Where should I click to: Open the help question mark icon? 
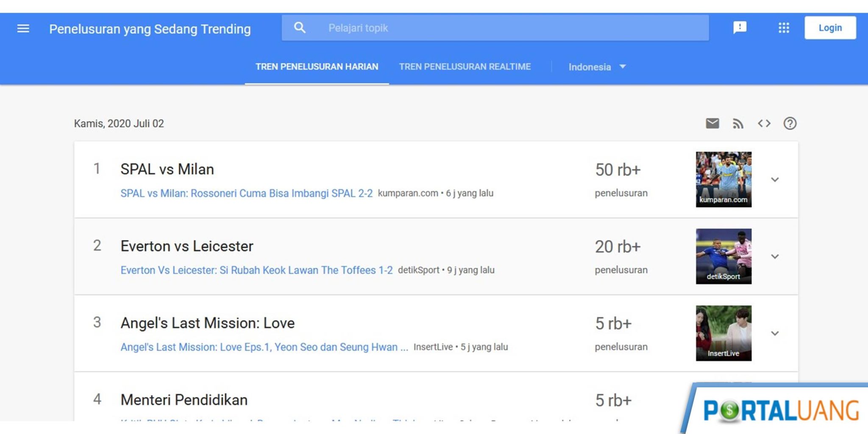pos(790,123)
